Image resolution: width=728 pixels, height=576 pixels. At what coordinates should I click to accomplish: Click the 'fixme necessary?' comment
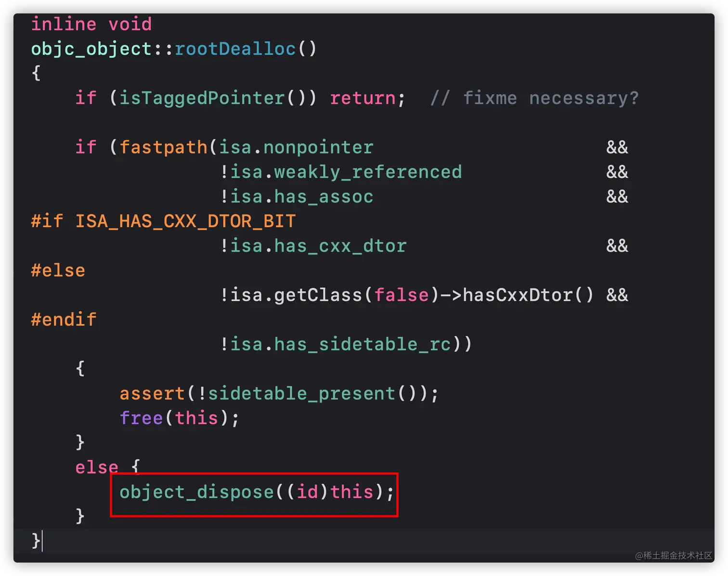point(534,98)
